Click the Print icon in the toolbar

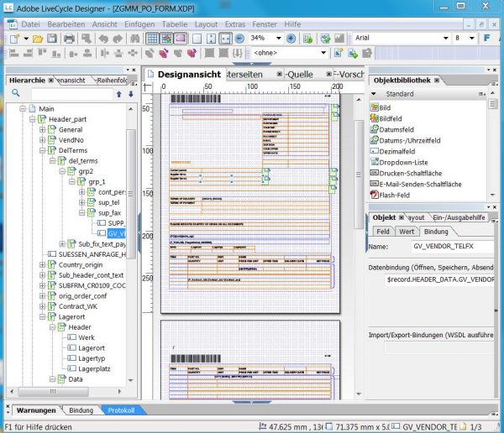click(x=69, y=39)
